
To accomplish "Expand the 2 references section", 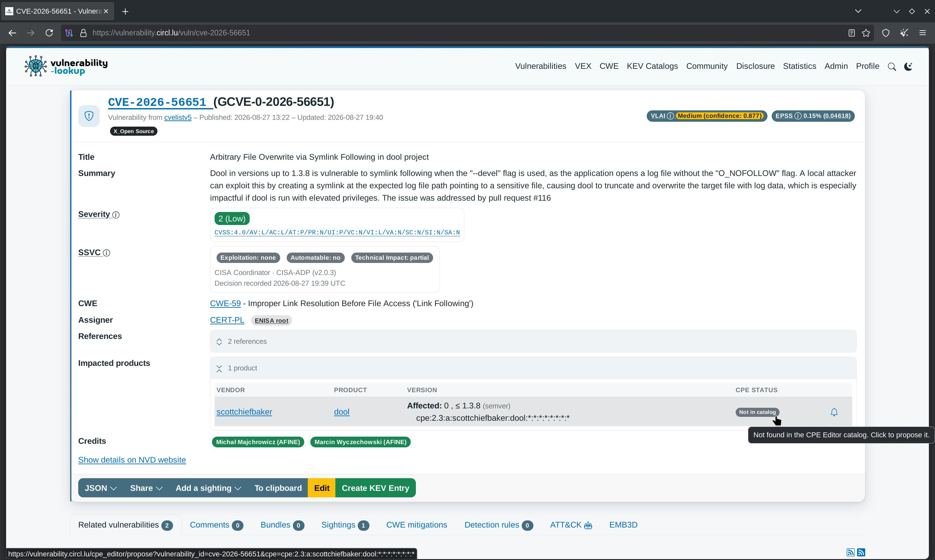I will [533, 342].
